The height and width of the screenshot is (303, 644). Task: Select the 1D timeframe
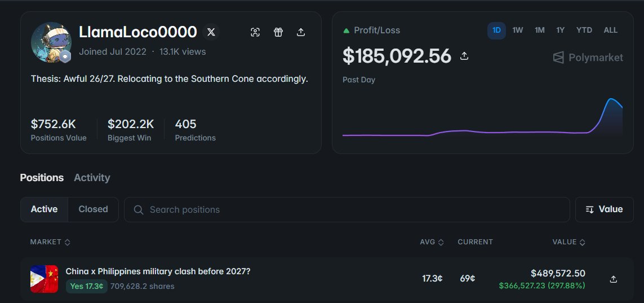point(496,30)
